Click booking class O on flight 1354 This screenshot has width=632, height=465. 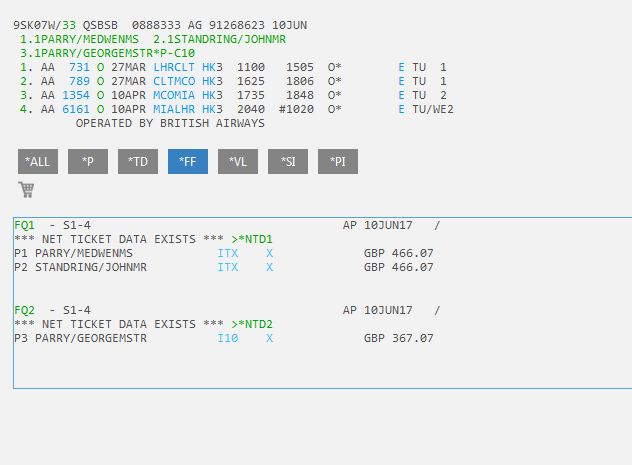tap(100, 95)
